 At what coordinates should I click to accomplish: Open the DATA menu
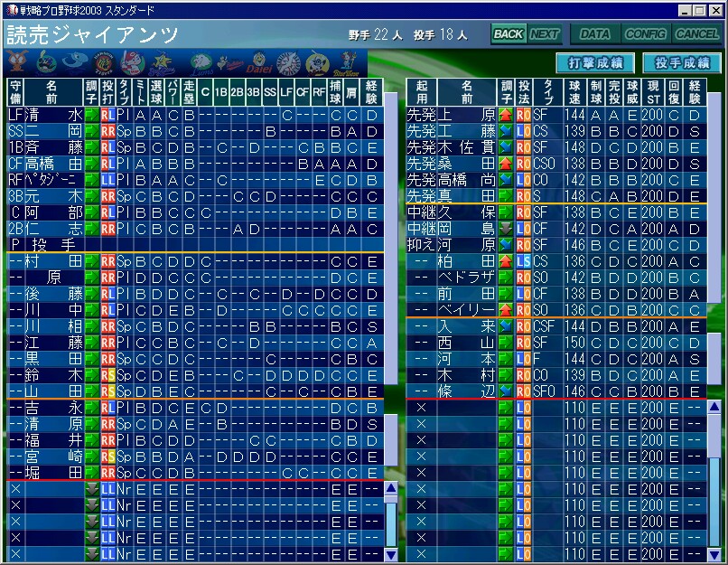click(x=594, y=34)
